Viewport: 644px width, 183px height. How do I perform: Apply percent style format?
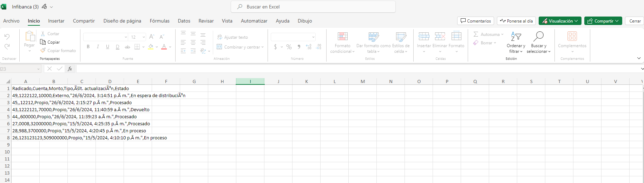[289, 47]
